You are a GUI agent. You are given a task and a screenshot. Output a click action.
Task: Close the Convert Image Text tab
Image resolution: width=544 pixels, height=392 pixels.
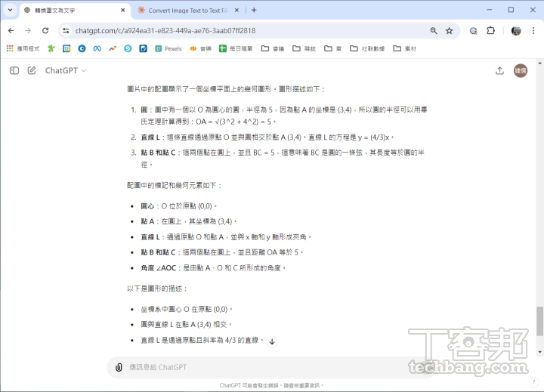pyautogui.click(x=236, y=11)
